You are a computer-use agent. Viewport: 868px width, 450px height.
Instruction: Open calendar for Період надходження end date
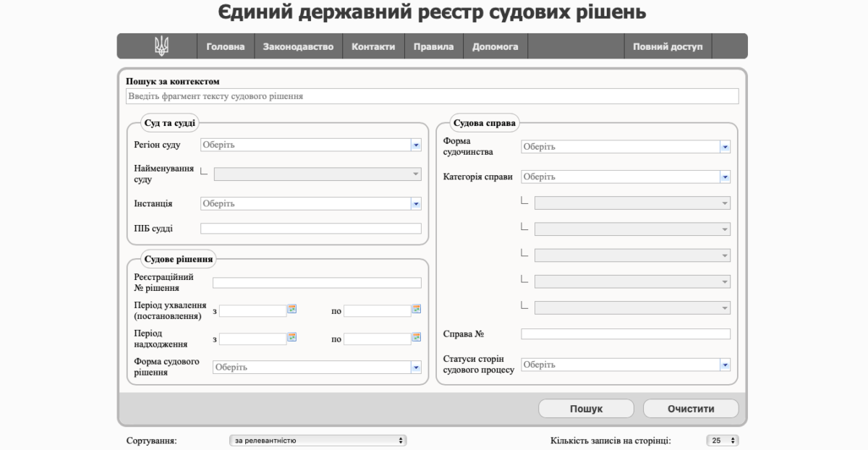pos(416,337)
